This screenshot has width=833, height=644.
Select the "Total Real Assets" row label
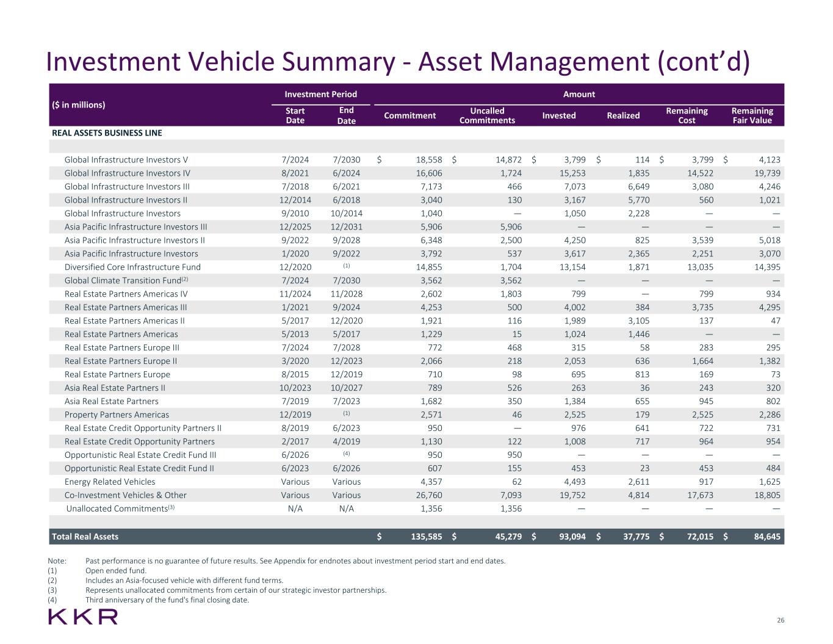pyautogui.click(x=85, y=537)
